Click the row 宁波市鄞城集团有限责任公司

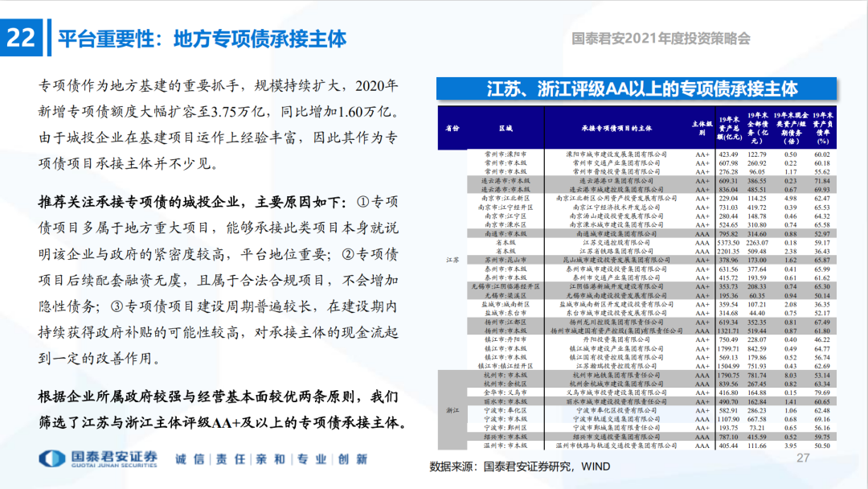(x=652, y=428)
